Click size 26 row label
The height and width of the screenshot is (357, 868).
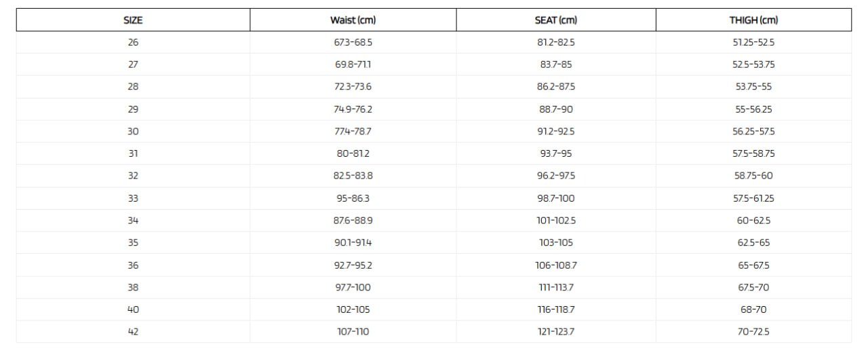click(x=133, y=42)
